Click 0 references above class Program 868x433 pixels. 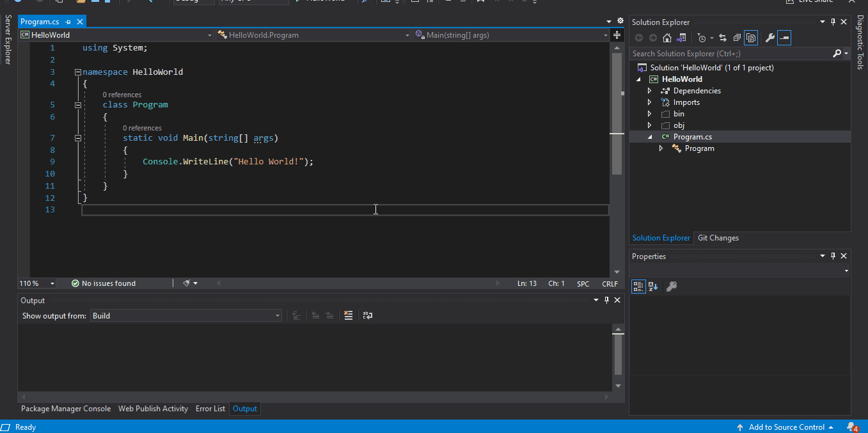(x=122, y=95)
